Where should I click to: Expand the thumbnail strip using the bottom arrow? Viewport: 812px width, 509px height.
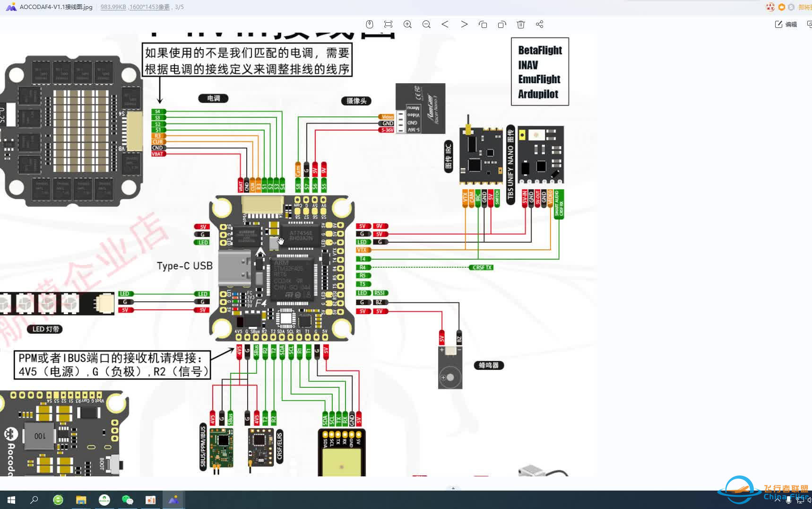pyautogui.click(x=453, y=488)
